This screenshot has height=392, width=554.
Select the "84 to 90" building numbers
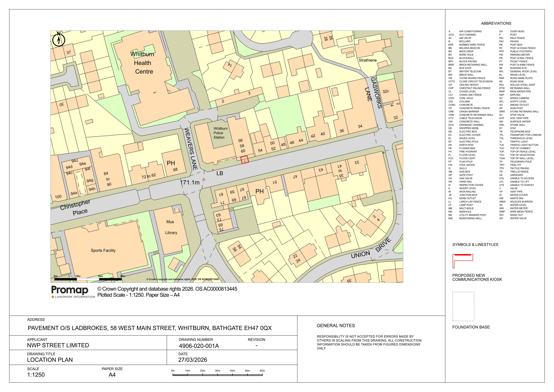pos(108,179)
